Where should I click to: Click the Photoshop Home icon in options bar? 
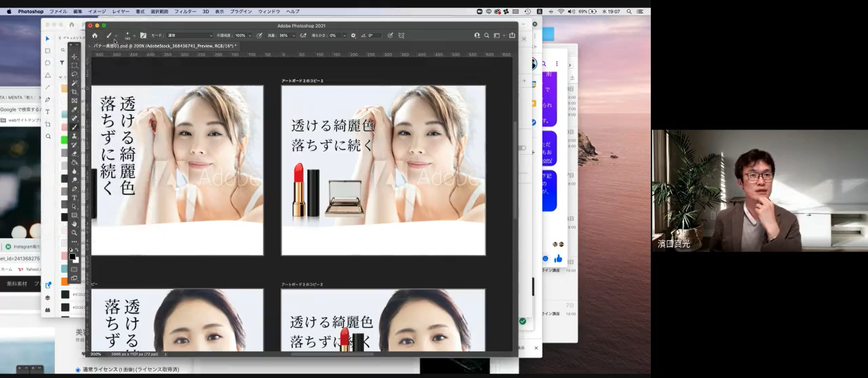coord(95,35)
